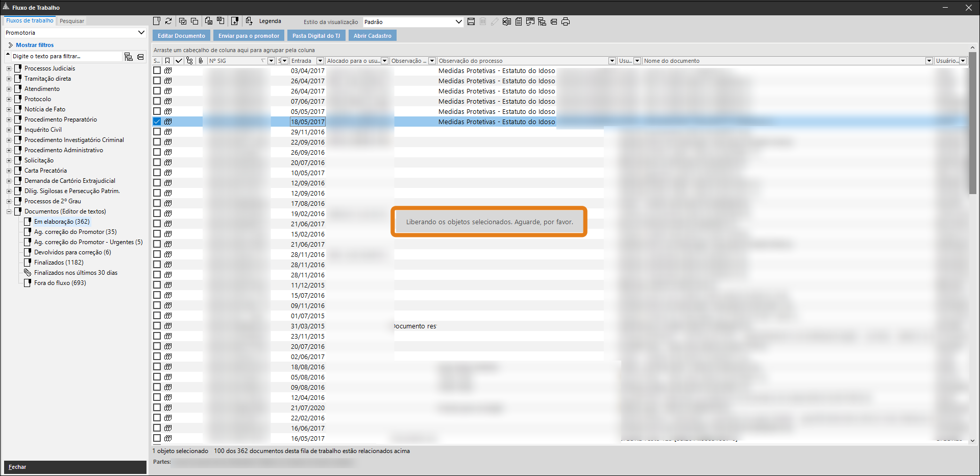
Task: Select the Fluxos de trabalho tab
Action: [30, 21]
